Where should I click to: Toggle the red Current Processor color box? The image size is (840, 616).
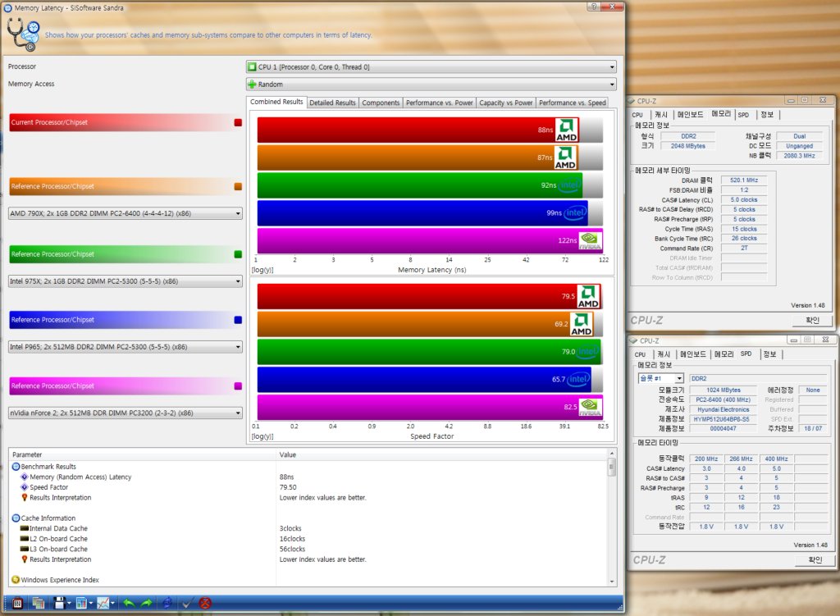coord(238,123)
